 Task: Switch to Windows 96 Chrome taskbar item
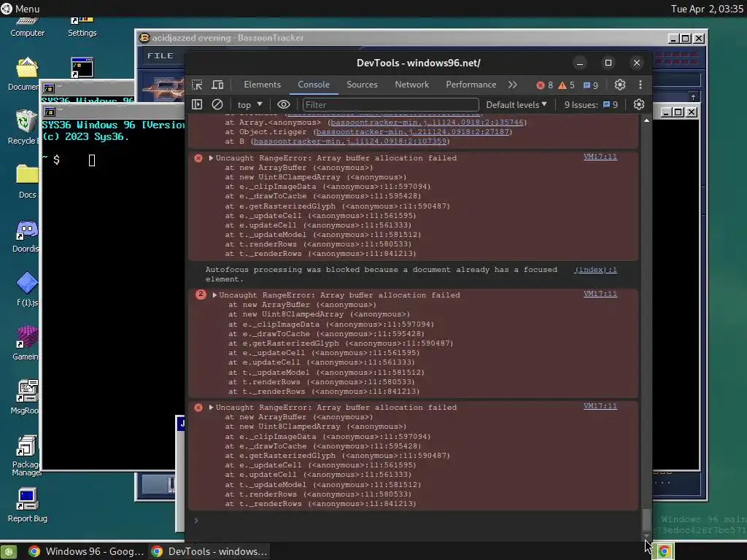pyautogui.click(x=86, y=551)
